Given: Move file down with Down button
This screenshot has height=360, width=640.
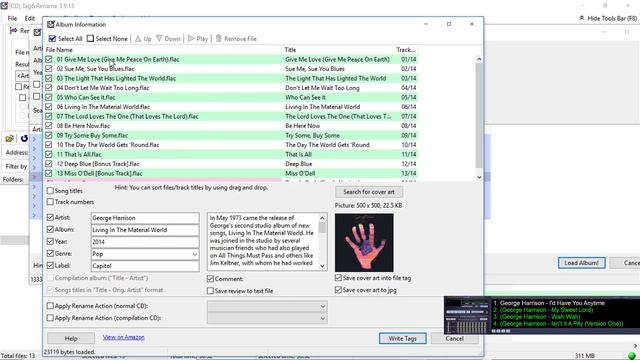Looking at the screenshot, I should point(168,39).
